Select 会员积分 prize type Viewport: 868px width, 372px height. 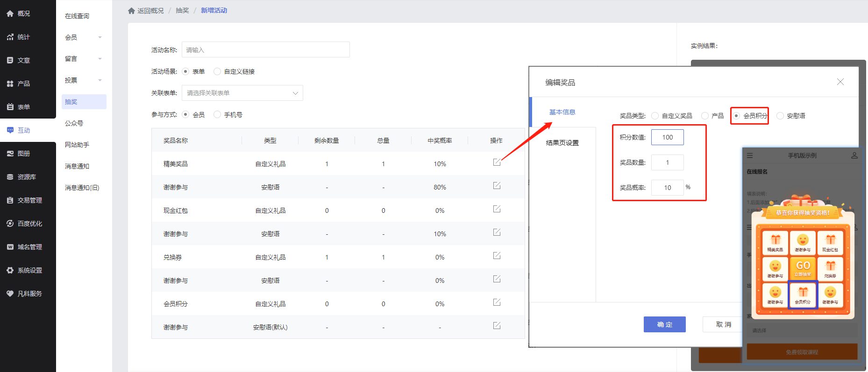pos(736,116)
